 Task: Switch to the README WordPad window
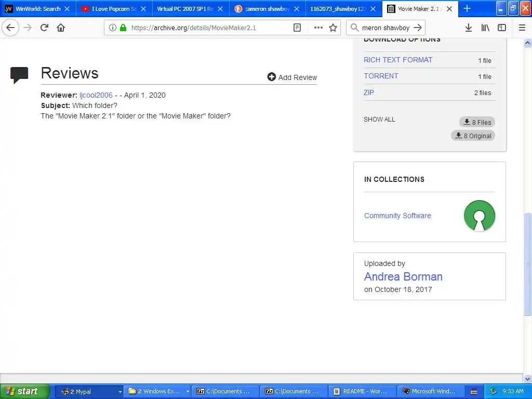click(362, 391)
